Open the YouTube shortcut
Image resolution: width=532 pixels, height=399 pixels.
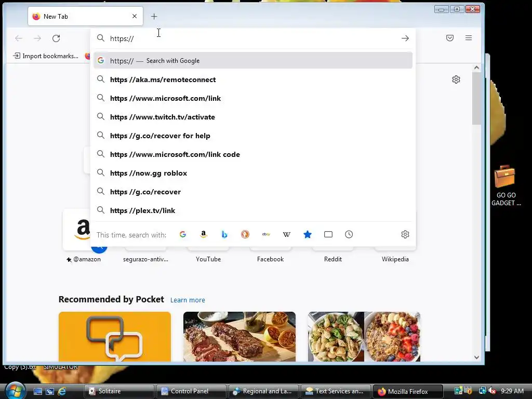[208, 259]
